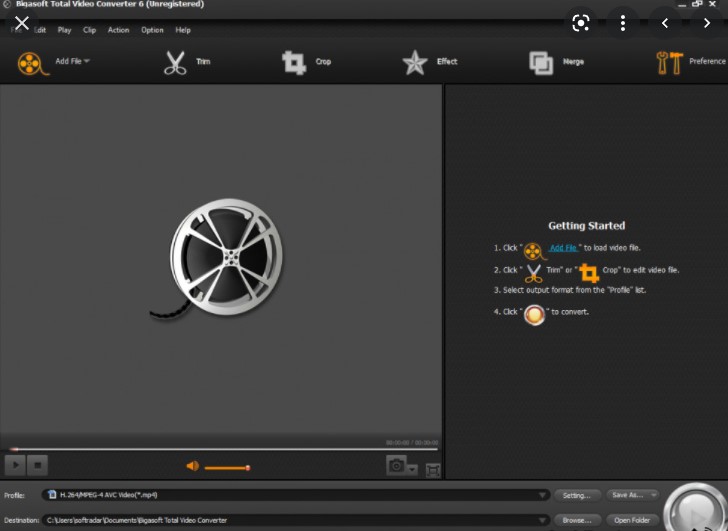Viewport: 728px width, 531px height.
Task: Open the Help menu
Action: tap(183, 30)
